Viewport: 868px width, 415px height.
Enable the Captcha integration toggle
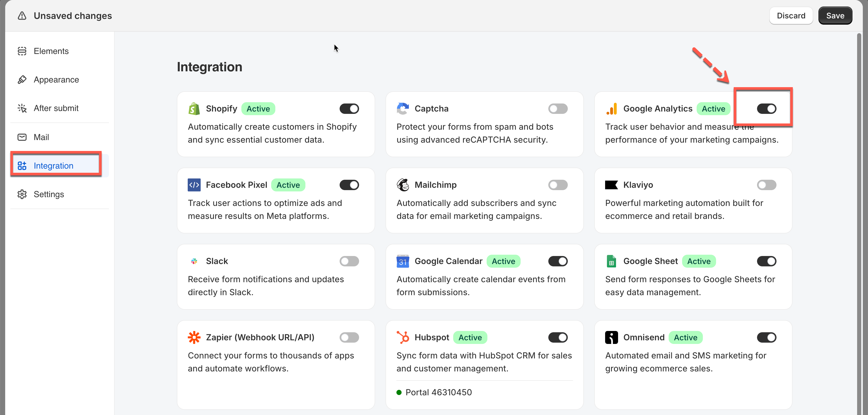[x=558, y=109]
